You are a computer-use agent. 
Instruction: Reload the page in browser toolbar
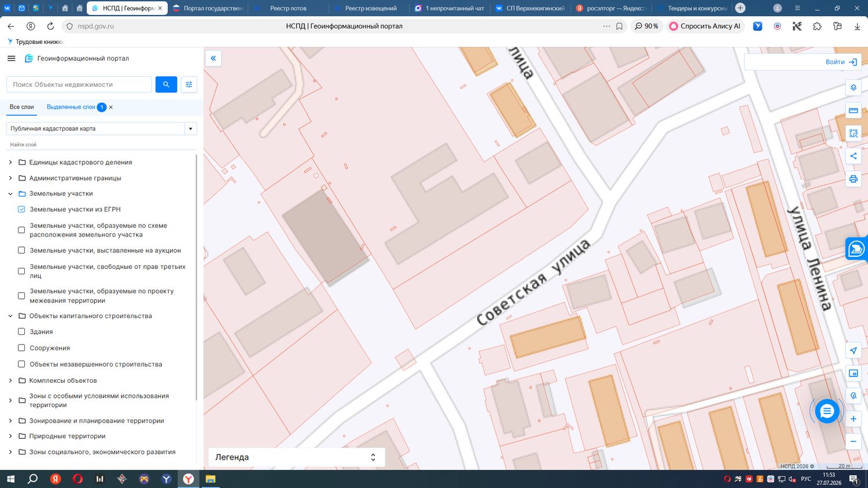pos(50,26)
